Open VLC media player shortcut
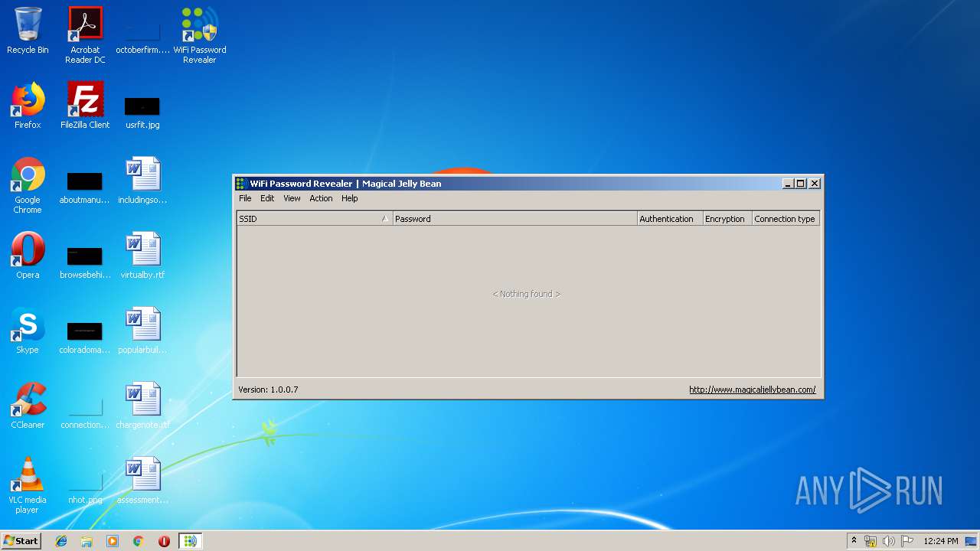This screenshot has width=980, height=551. click(28, 485)
